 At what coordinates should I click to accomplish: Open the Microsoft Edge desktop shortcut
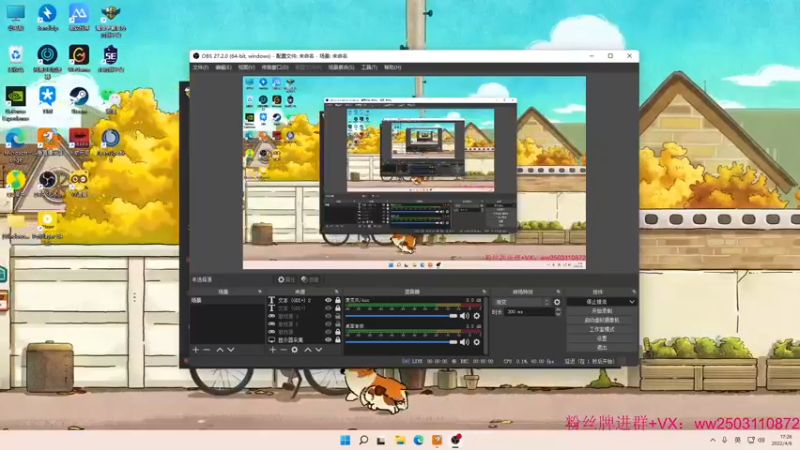16,145
